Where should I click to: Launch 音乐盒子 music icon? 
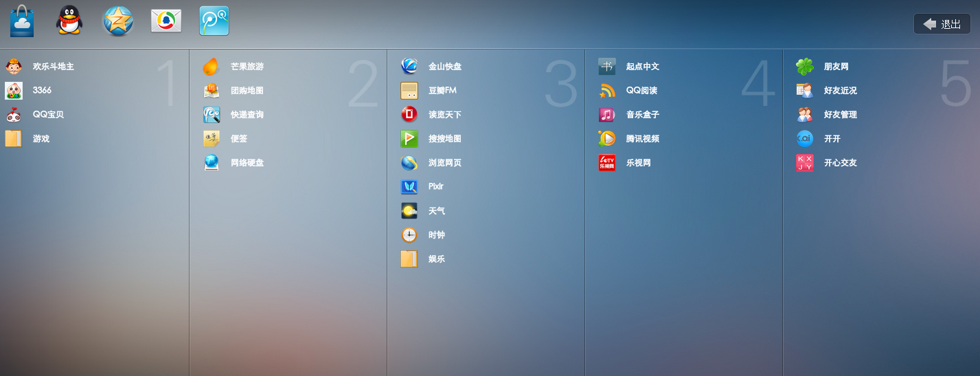click(x=607, y=115)
